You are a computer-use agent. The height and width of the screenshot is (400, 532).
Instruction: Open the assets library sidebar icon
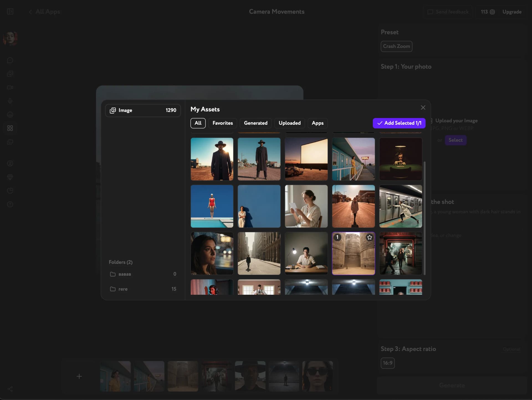tap(10, 142)
